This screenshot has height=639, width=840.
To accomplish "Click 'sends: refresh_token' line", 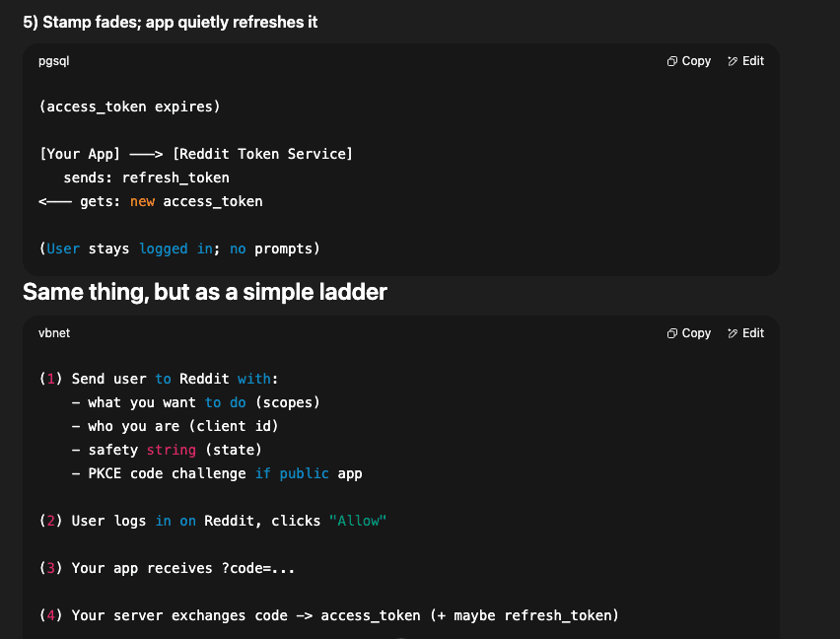I will (x=146, y=177).
